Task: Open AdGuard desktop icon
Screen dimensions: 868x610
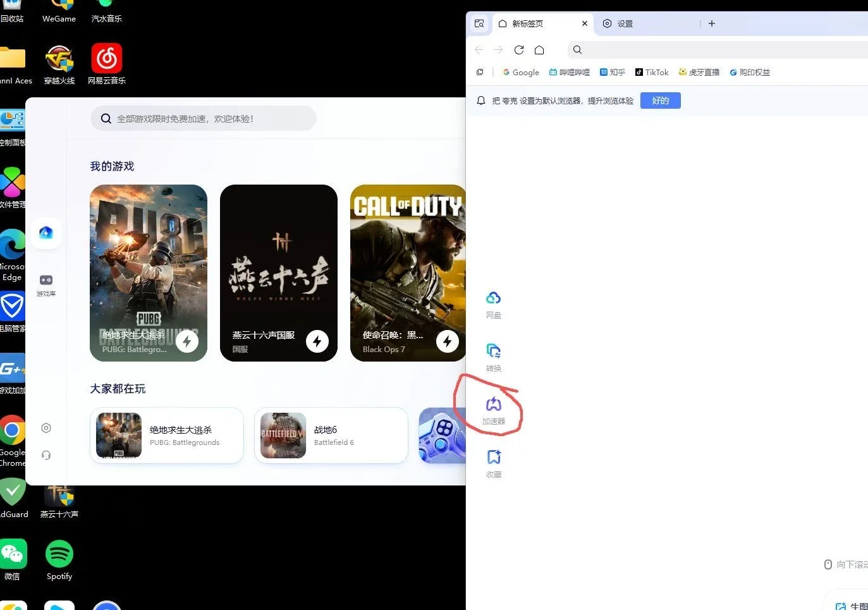Action: tap(13, 498)
